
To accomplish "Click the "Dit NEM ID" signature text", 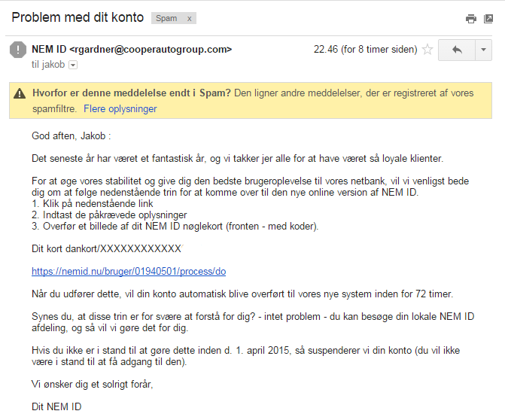I will pos(56,406).
